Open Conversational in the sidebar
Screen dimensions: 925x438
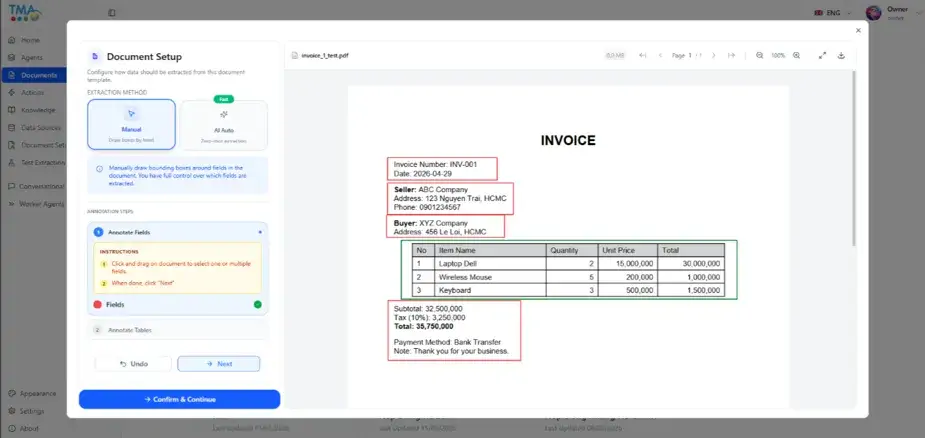[x=35, y=186]
